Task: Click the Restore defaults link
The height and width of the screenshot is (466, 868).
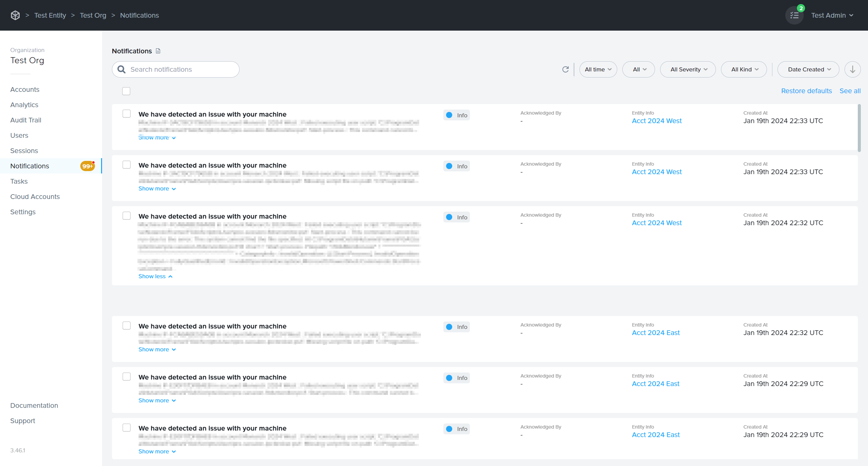Action: coord(806,91)
